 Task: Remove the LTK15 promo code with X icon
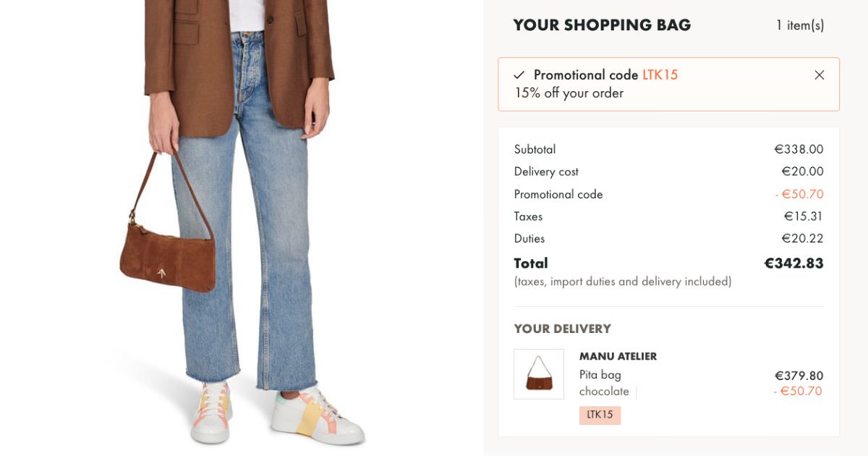(x=819, y=75)
